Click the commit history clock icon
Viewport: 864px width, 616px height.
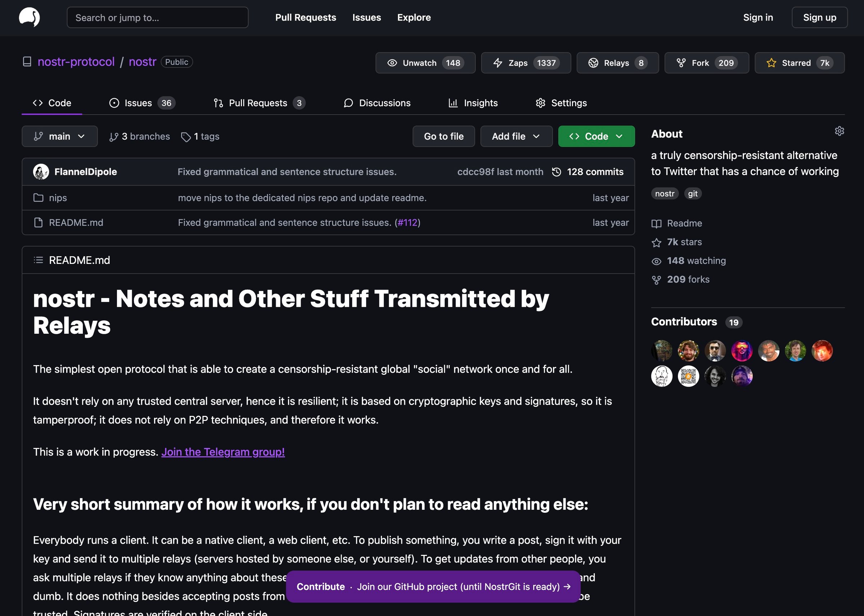point(557,172)
